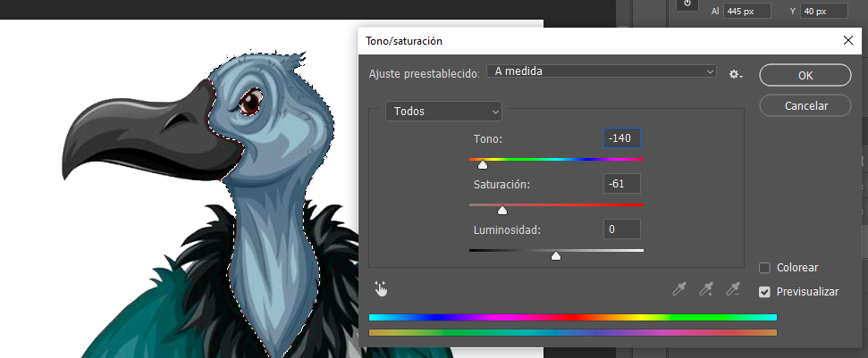Select the subtract-from-sample eyedropper
Image resolution: width=868 pixels, height=358 pixels.
(x=733, y=288)
